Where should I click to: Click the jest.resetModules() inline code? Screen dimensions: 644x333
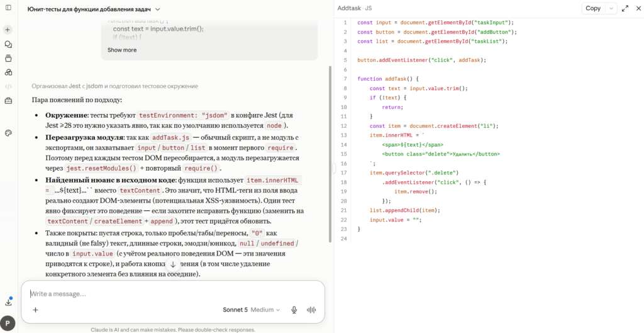[101, 168]
